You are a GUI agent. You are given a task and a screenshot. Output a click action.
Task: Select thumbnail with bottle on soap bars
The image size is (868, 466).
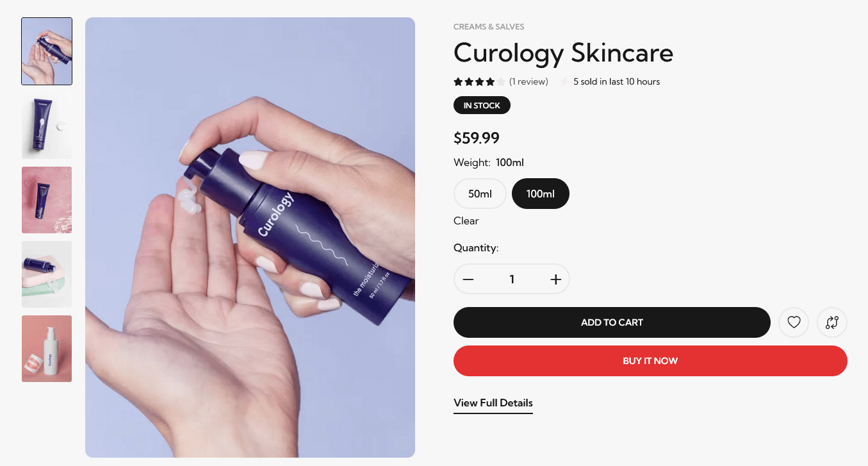pos(47,274)
